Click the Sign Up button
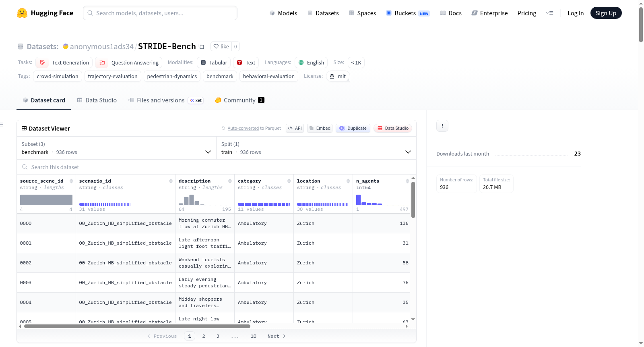 coord(606,13)
